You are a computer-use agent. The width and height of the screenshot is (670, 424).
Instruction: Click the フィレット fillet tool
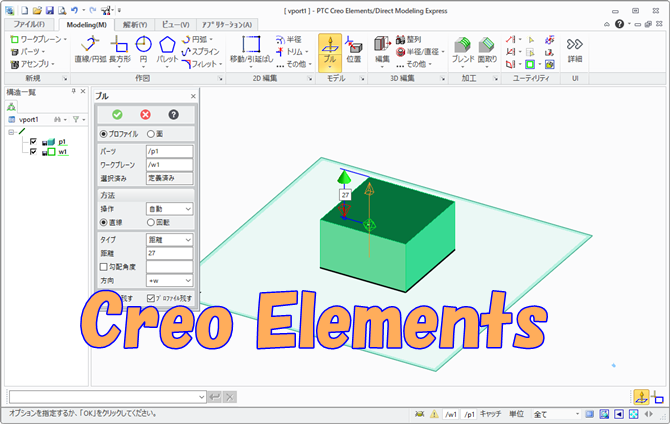(x=202, y=64)
